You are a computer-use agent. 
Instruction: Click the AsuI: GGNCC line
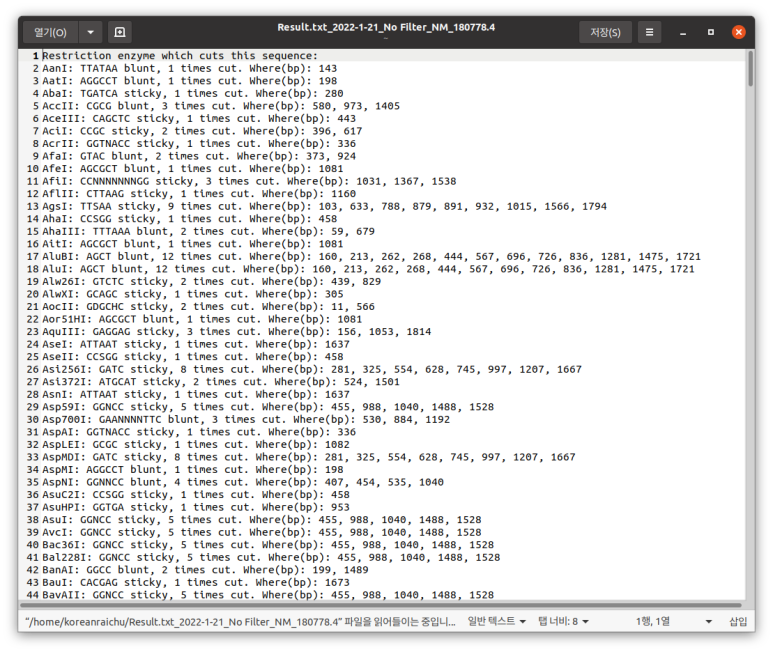(262, 520)
